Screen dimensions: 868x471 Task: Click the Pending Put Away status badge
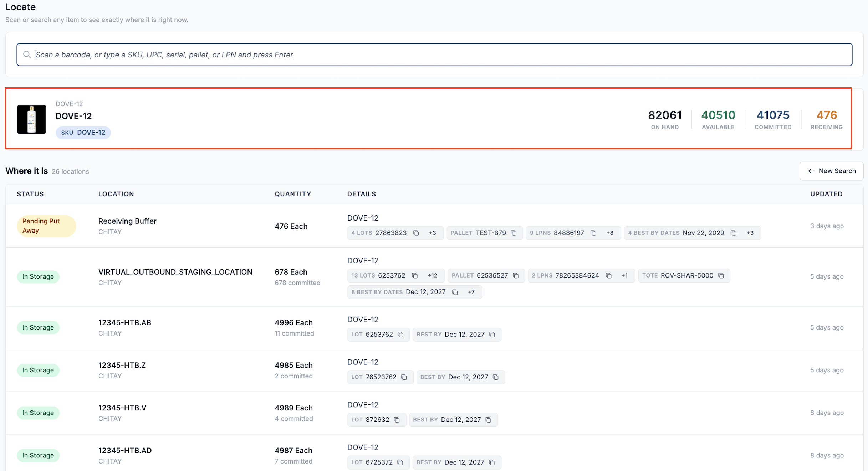click(46, 226)
